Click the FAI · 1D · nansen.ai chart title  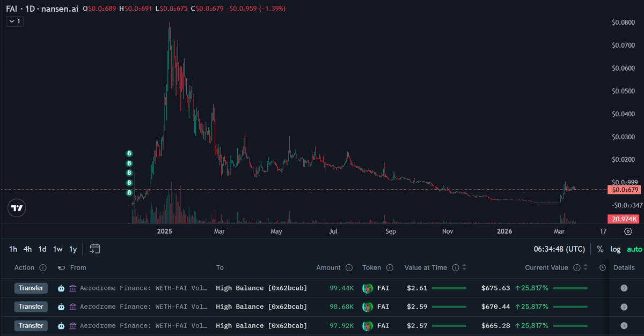42,9
